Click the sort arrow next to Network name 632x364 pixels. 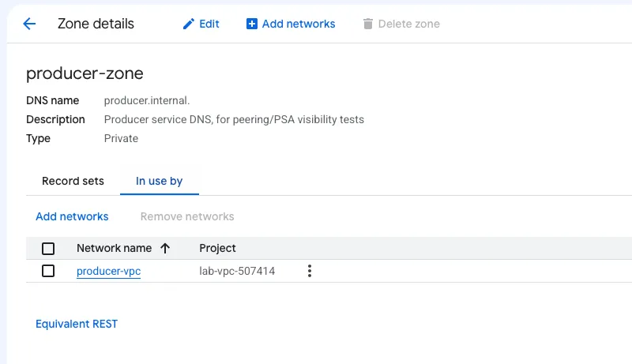click(x=165, y=249)
